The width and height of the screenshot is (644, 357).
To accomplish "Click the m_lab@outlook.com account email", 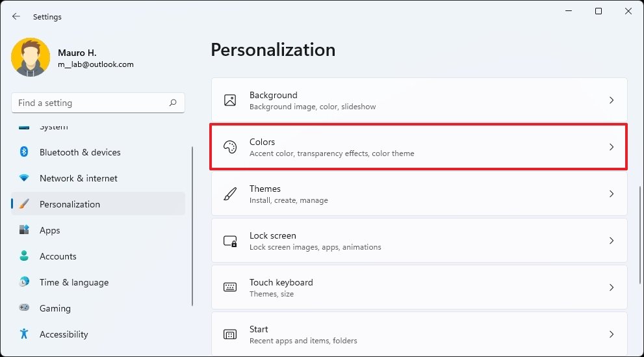I will tap(96, 64).
